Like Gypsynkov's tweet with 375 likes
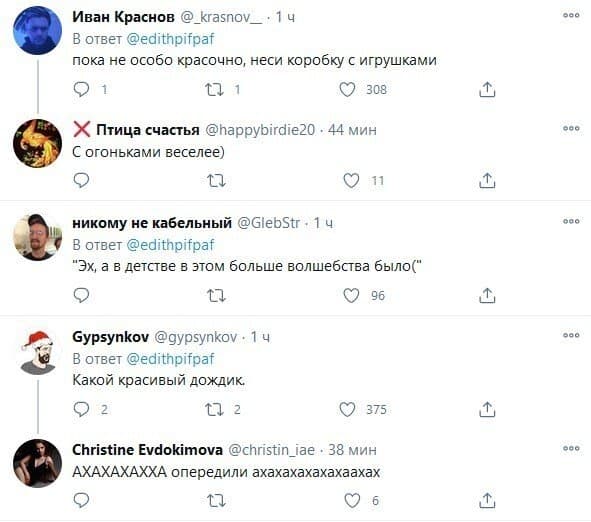Screen dimensions: 591x522 click(347, 410)
